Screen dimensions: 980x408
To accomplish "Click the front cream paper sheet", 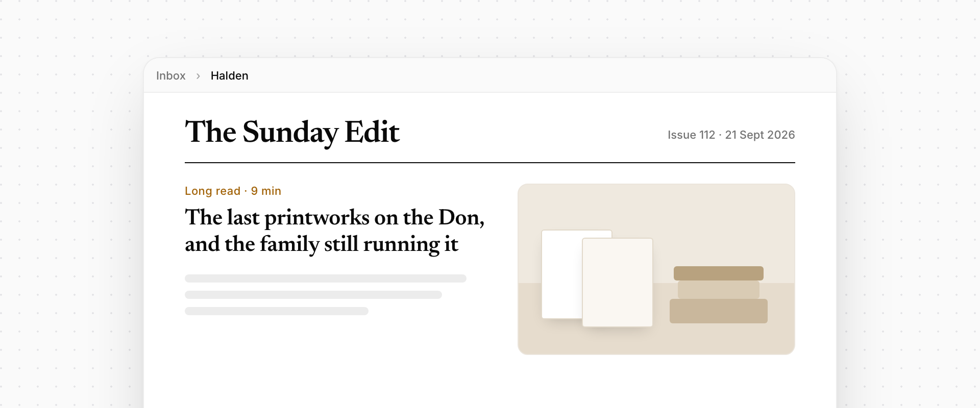I will click(x=618, y=283).
